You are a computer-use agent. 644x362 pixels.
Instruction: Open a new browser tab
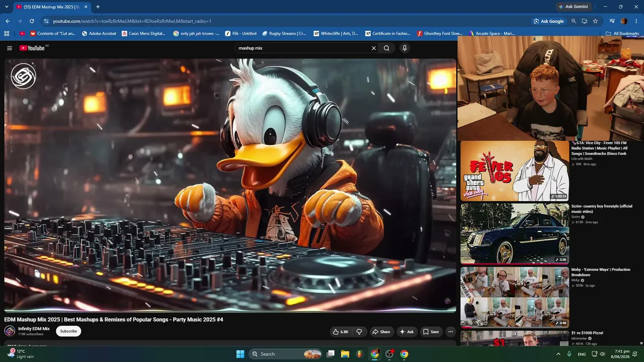tap(98, 7)
